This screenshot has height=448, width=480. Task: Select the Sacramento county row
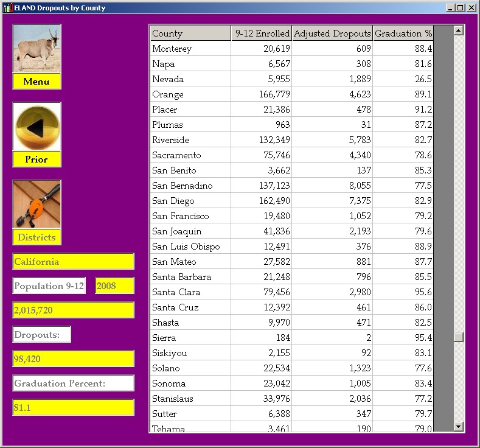[x=190, y=155]
